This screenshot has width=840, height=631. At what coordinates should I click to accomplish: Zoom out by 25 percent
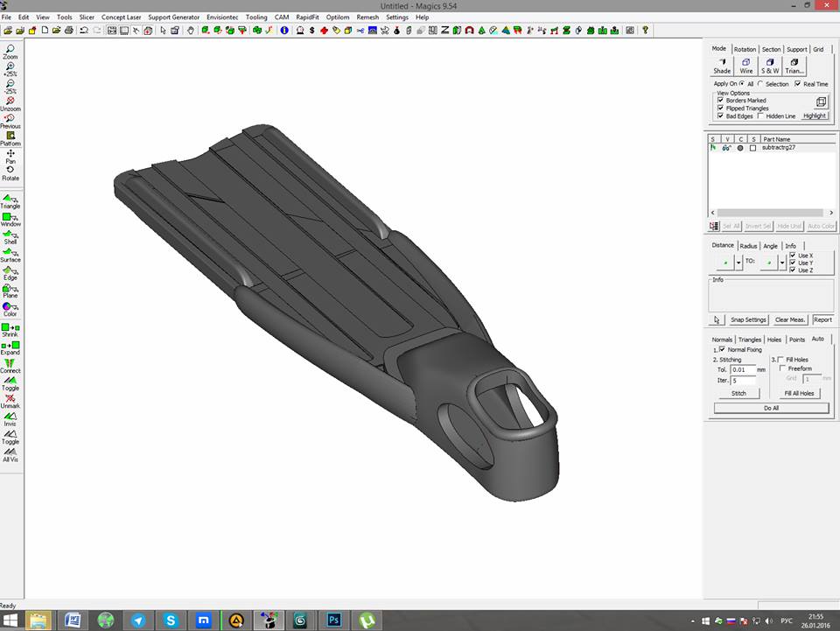point(10,88)
